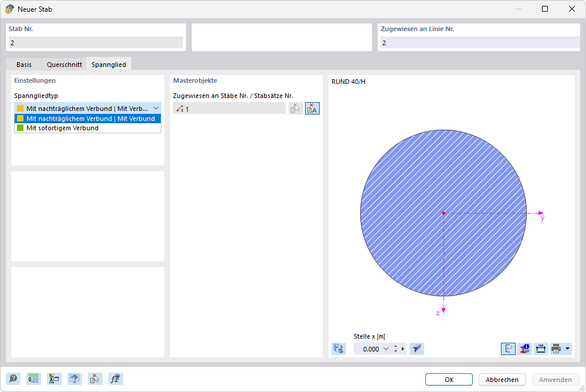Select the Spannglied tab

pyautogui.click(x=109, y=65)
